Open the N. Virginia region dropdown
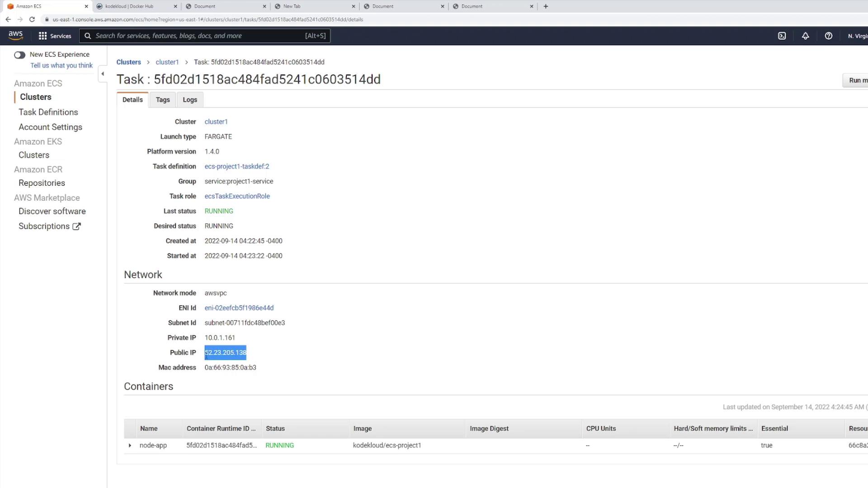The width and height of the screenshot is (868, 488). 857,36
